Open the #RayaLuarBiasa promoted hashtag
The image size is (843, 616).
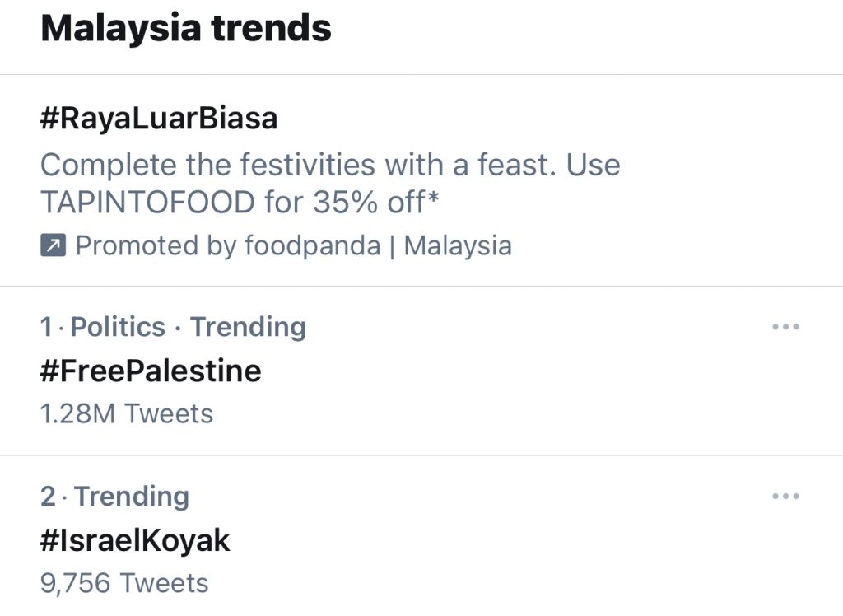[159, 119]
